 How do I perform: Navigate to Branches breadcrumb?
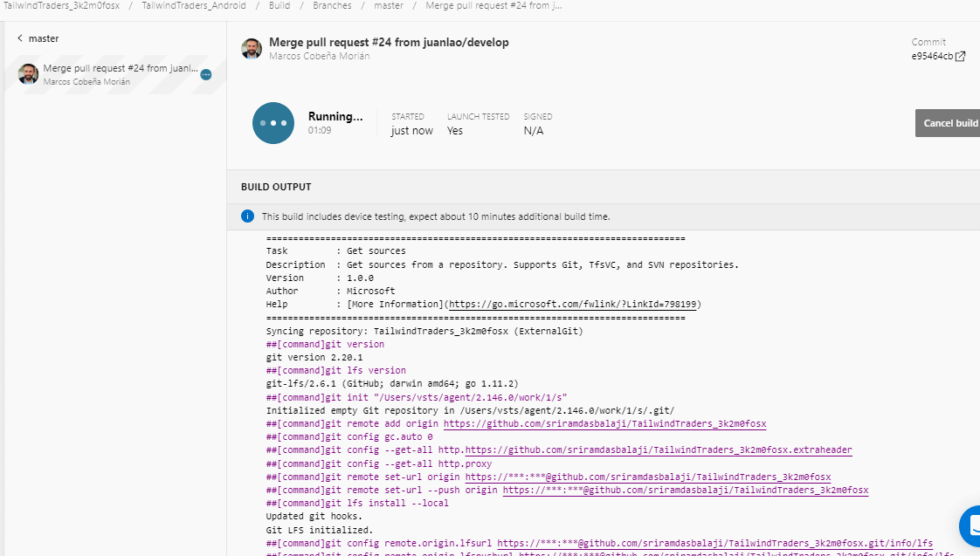(332, 5)
